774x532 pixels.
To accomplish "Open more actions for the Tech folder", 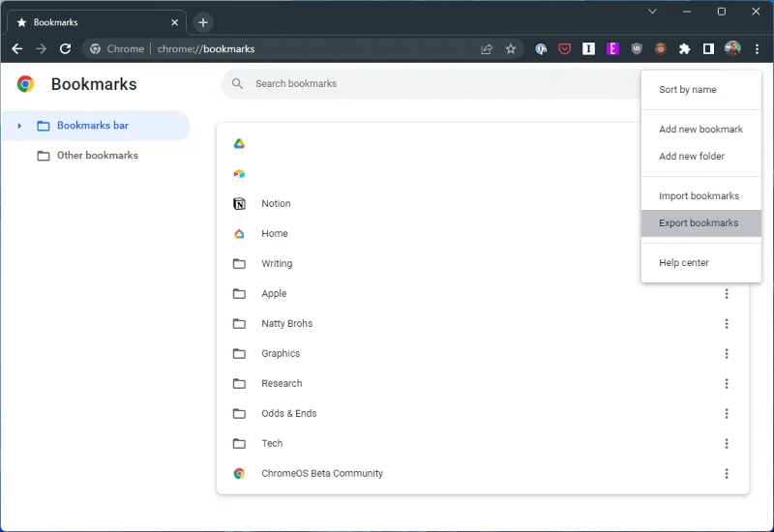I will pyautogui.click(x=727, y=443).
